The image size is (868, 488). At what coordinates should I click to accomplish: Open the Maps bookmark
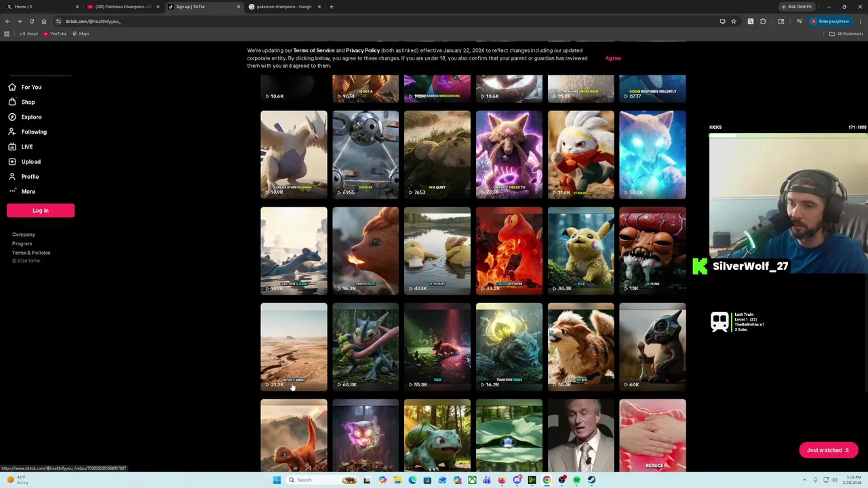[81, 34]
